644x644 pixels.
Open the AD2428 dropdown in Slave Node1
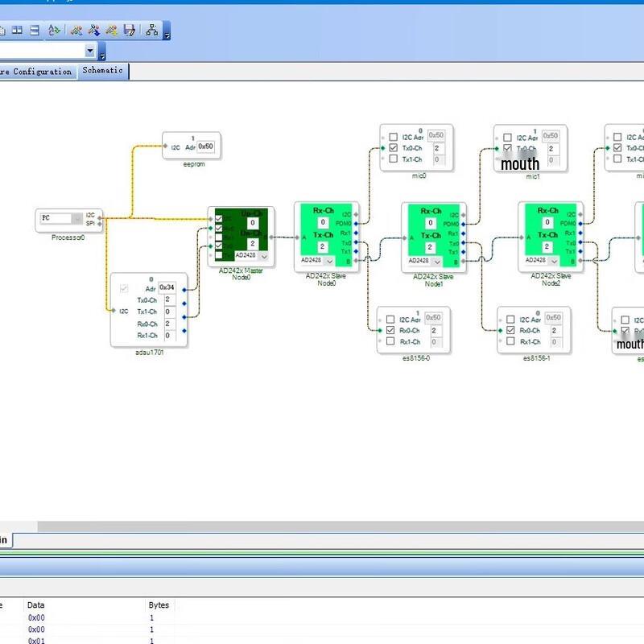pos(437,261)
